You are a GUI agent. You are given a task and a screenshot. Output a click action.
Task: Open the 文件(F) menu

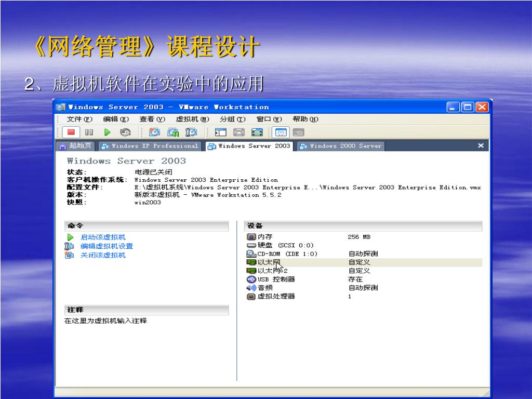tap(79, 119)
